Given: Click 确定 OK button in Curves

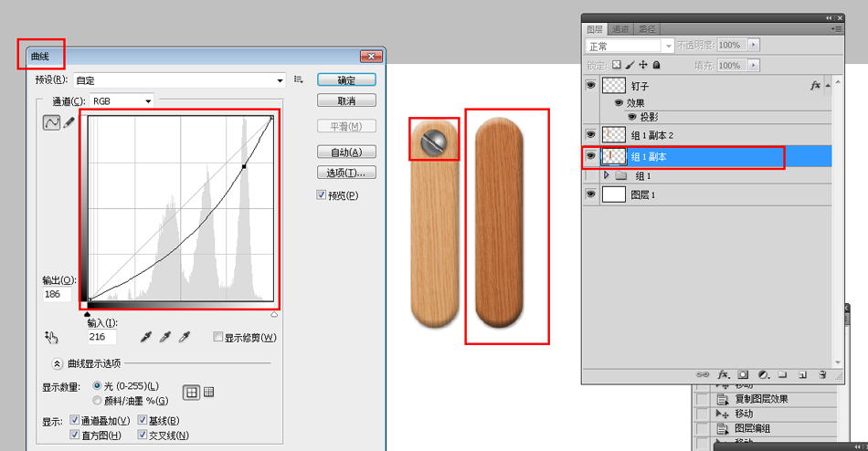Looking at the screenshot, I should [346, 80].
